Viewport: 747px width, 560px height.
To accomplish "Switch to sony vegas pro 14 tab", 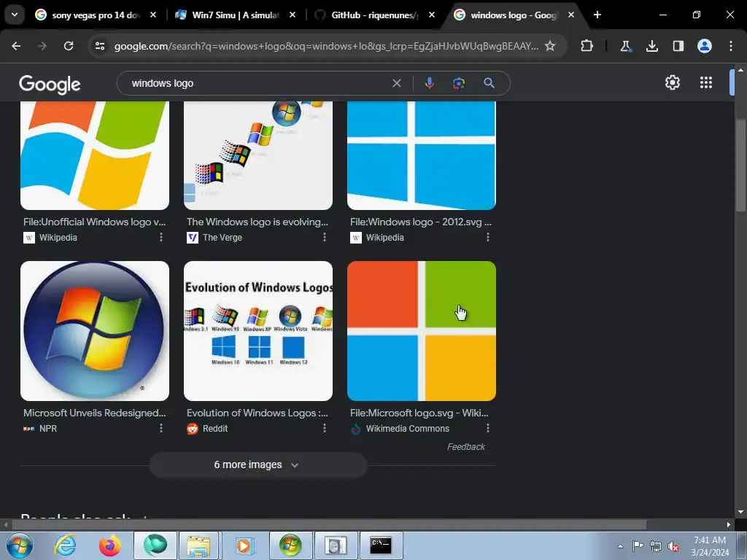I will [x=96, y=15].
